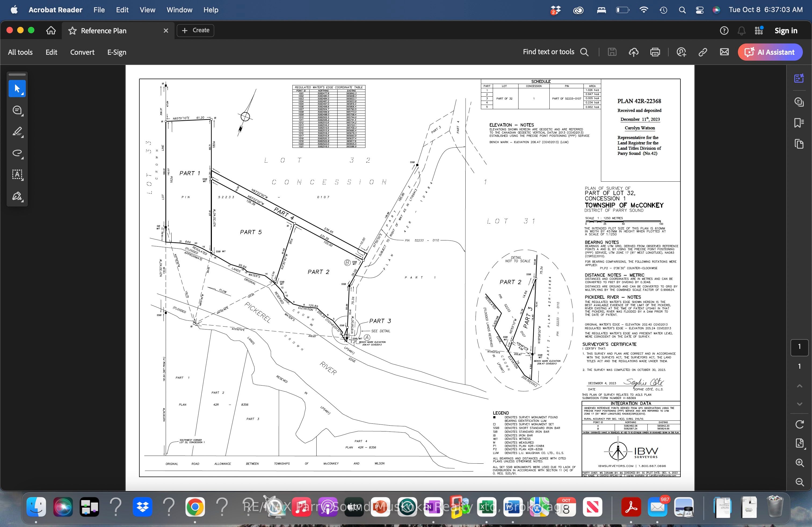Print the Reference Plan document
The image size is (812, 527).
[655, 52]
